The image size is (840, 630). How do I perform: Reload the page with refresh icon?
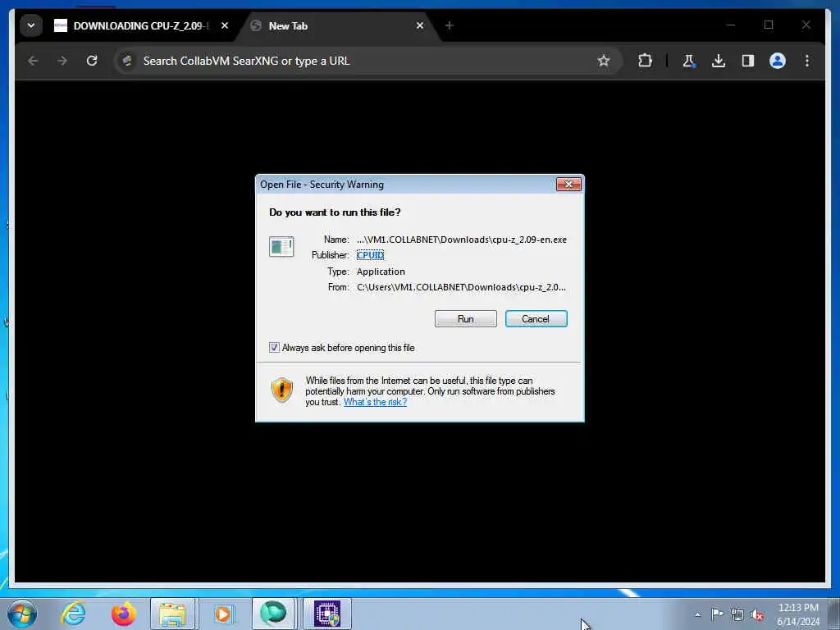click(92, 61)
